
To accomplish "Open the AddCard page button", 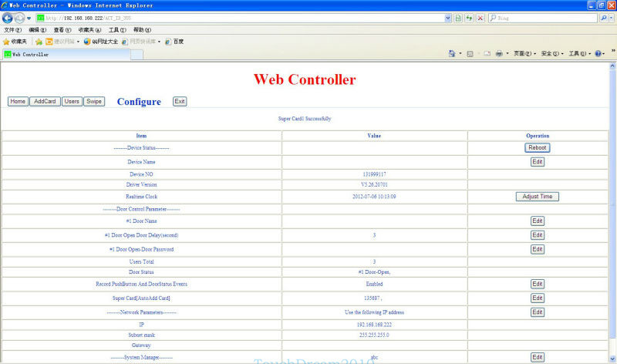I will tap(45, 102).
